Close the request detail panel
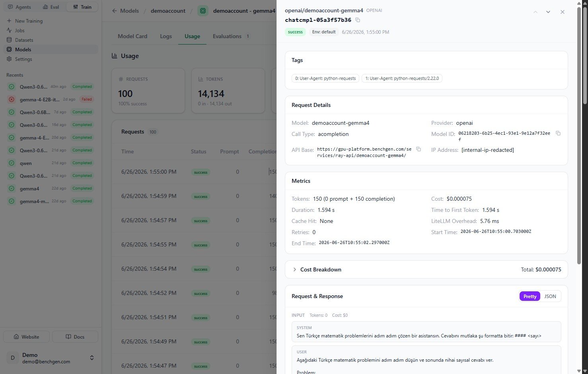The height and width of the screenshot is (374, 588). [x=562, y=12]
